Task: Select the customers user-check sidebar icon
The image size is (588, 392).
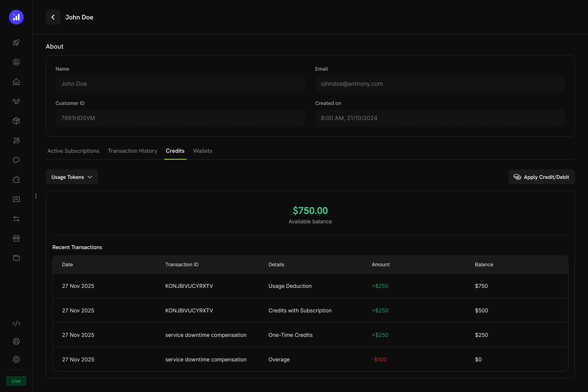Action: coord(16,62)
